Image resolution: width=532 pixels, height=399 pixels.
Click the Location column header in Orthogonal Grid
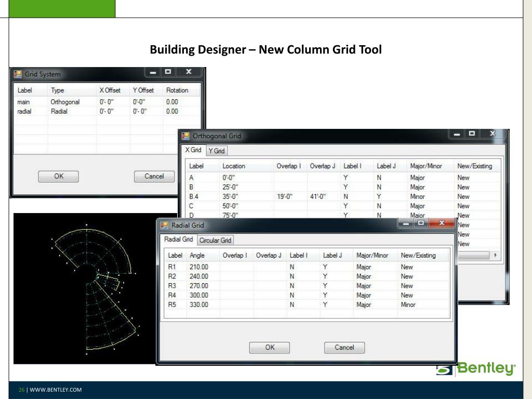coord(246,166)
